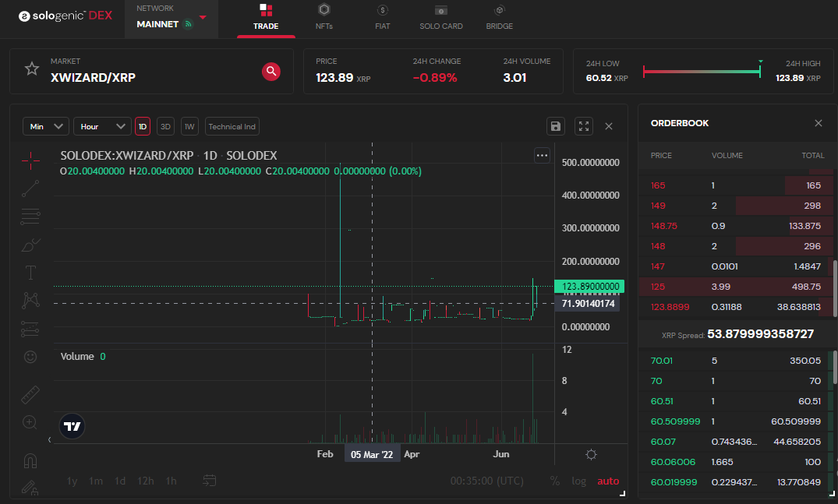
Task: Set chart range to 1h
Action: (x=171, y=481)
